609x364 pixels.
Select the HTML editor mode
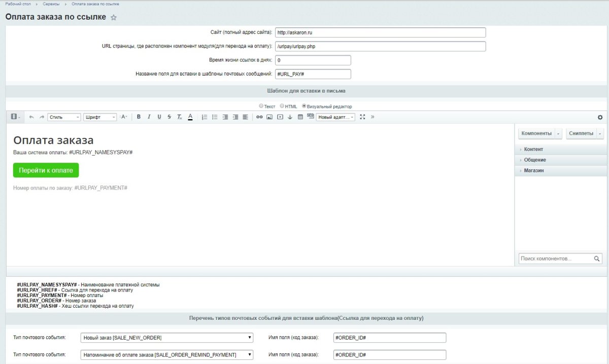(x=282, y=106)
